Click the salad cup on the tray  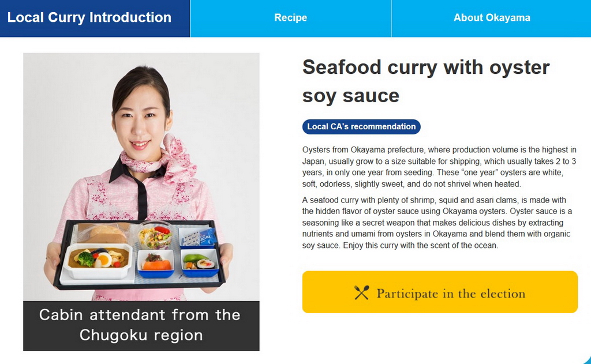(155, 237)
